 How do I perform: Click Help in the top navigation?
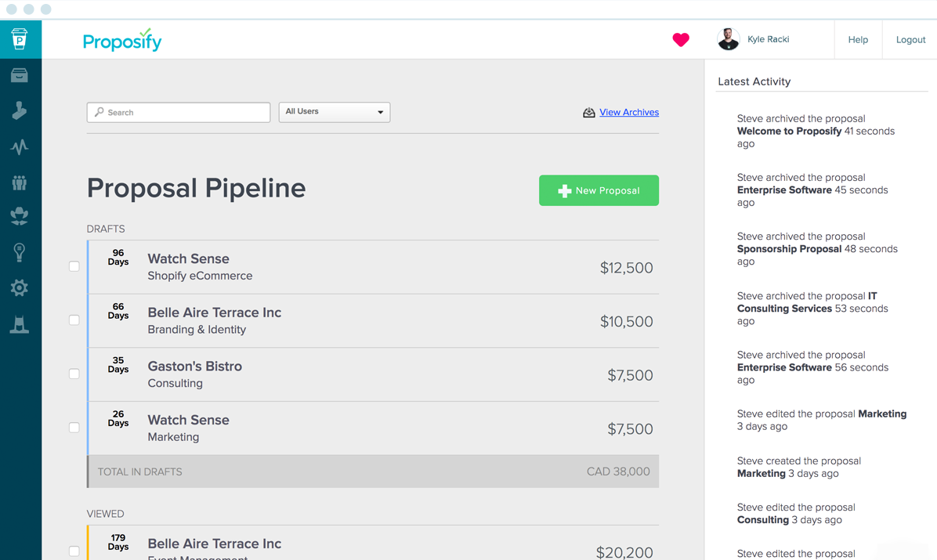[x=858, y=40]
